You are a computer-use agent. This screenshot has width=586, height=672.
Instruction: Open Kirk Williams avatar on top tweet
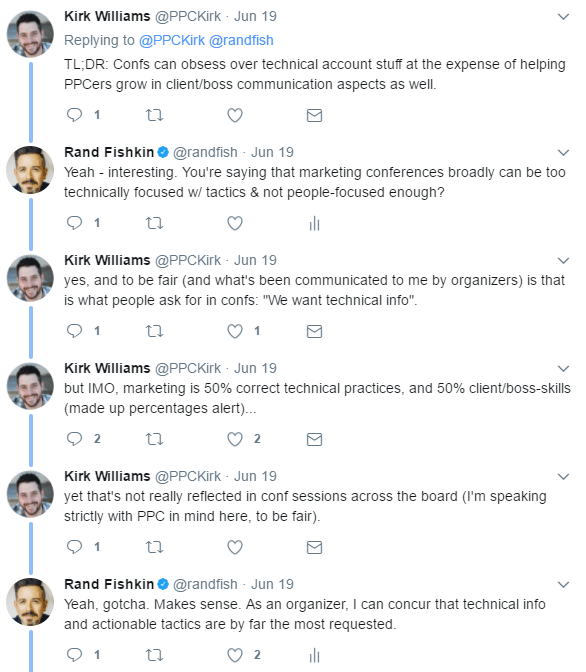click(30, 34)
